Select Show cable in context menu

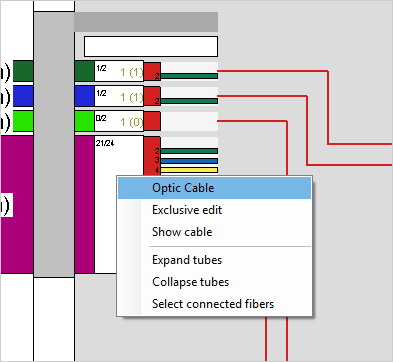pyautogui.click(x=215, y=232)
